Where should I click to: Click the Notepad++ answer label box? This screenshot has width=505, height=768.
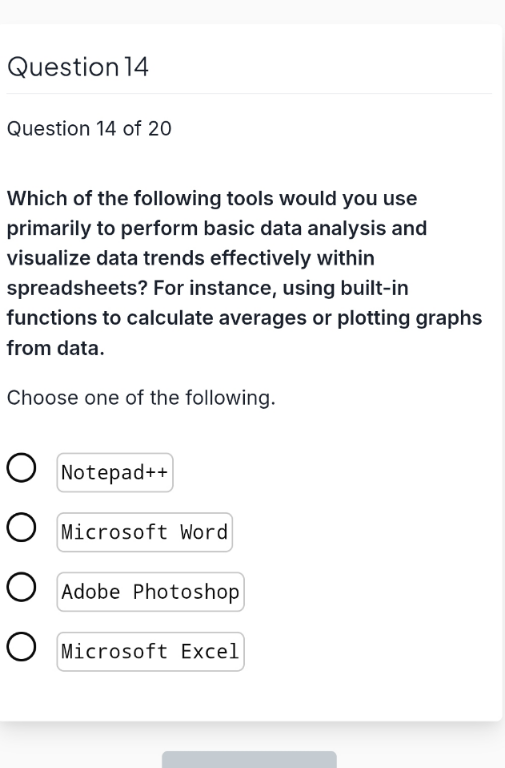[115, 473]
